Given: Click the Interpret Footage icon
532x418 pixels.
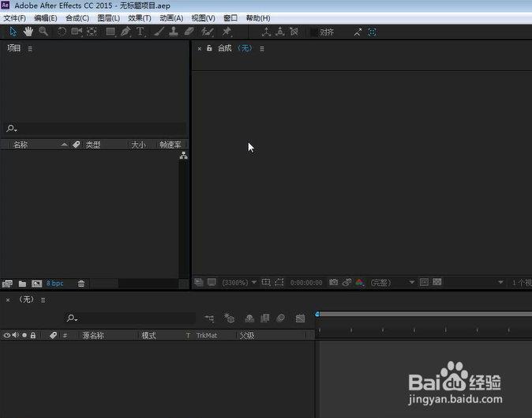Looking at the screenshot, I should click(x=7, y=284).
